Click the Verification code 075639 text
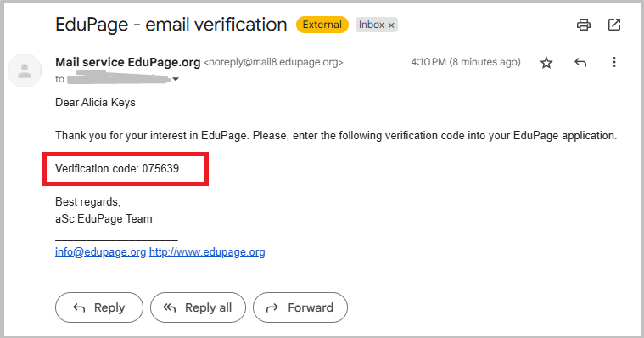This screenshot has width=644, height=338. 117,169
